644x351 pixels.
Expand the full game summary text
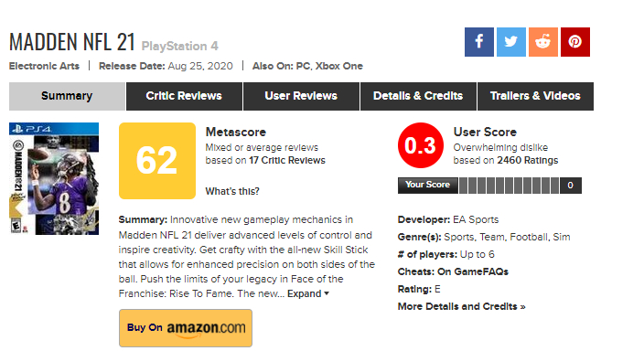[x=308, y=293]
